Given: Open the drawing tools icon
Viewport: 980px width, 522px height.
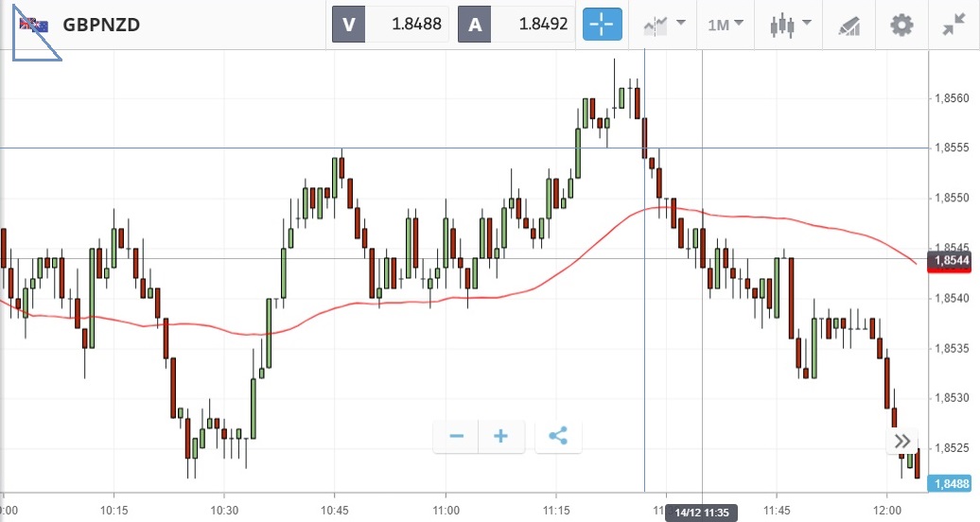Looking at the screenshot, I should pyautogui.click(x=849, y=26).
